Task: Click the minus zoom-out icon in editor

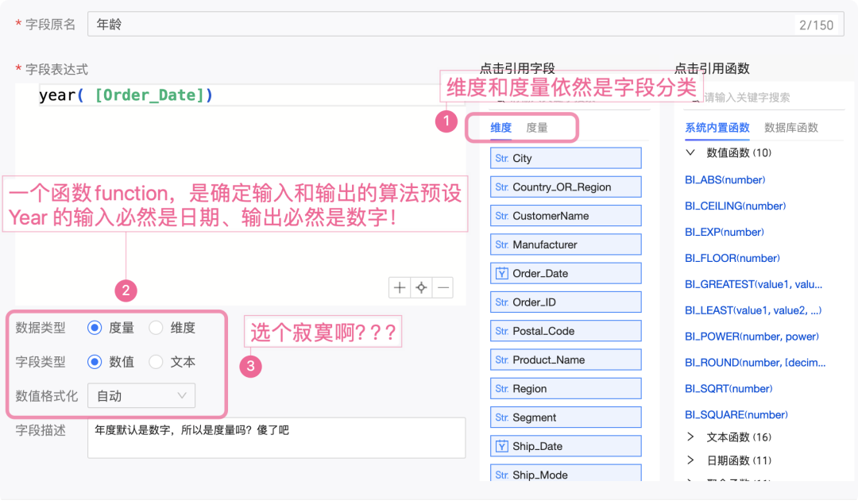Action: 443,287
